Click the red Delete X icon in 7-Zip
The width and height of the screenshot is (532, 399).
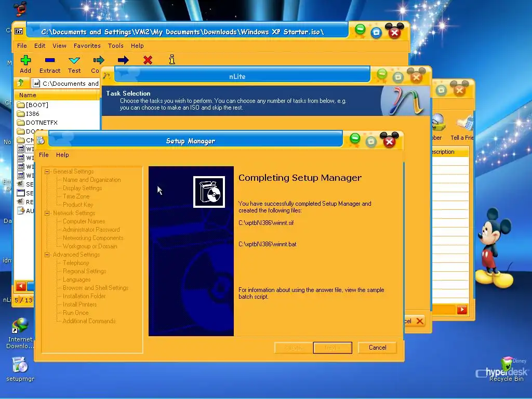coord(148,60)
